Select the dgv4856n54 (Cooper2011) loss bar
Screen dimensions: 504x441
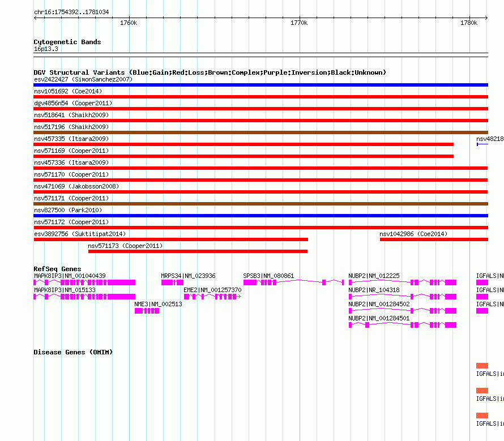tap(260, 109)
